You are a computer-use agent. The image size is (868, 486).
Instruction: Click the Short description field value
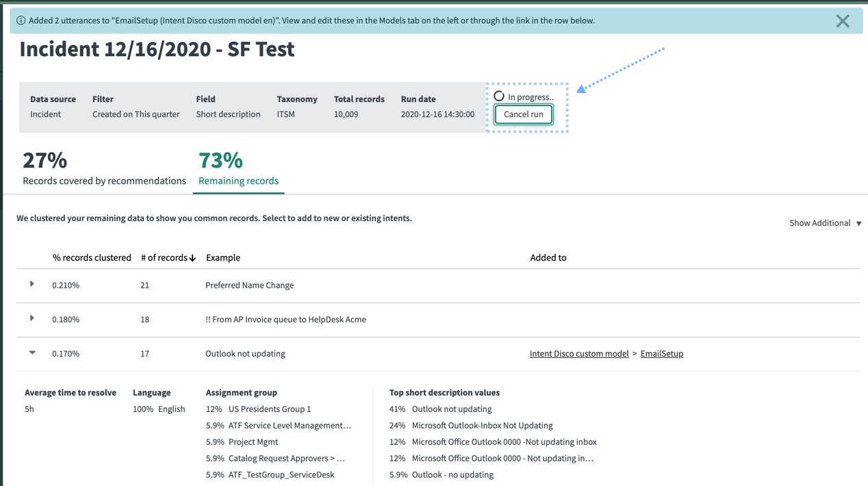tap(228, 114)
